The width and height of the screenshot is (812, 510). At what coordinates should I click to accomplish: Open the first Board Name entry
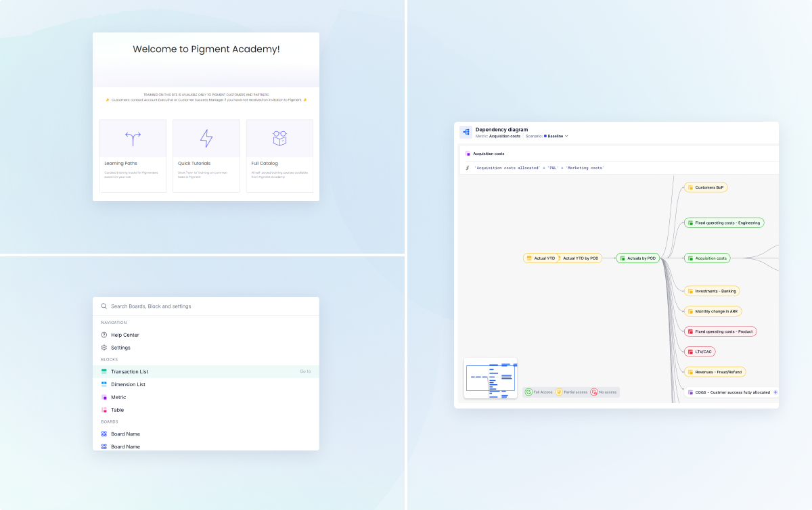[x=125, y=434]
